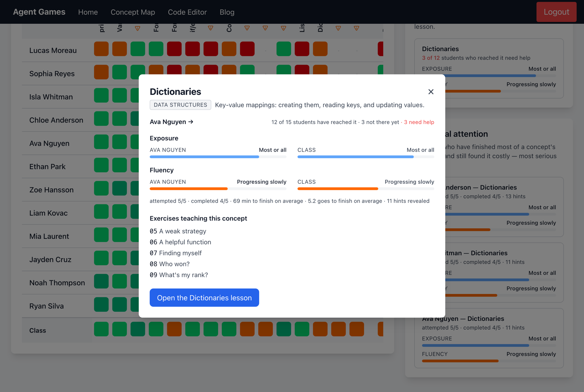
Task: Click the DATA STRUCTURES tag
Action: click(x=180, y=105)
